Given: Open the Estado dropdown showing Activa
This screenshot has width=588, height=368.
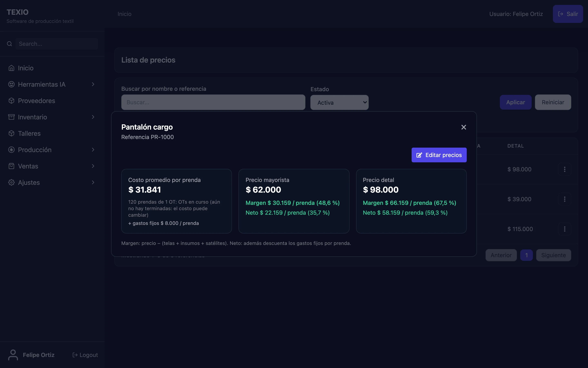Looking at the screenshot, I should click(339, 102).
